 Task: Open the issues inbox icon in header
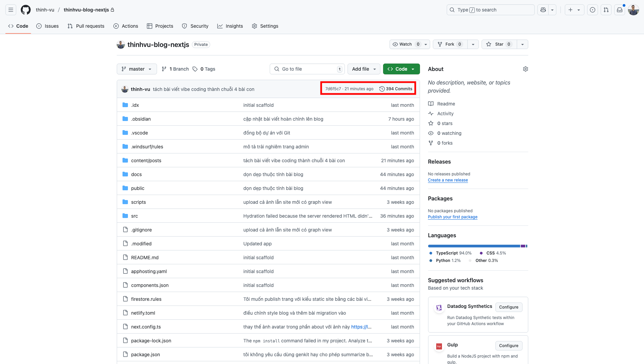(x=593, y=10)
